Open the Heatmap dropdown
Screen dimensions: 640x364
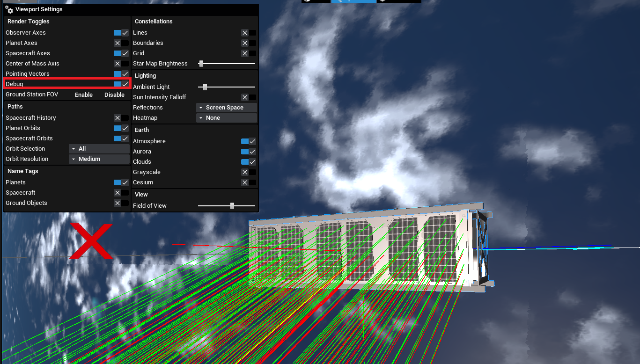coord(226,118)
